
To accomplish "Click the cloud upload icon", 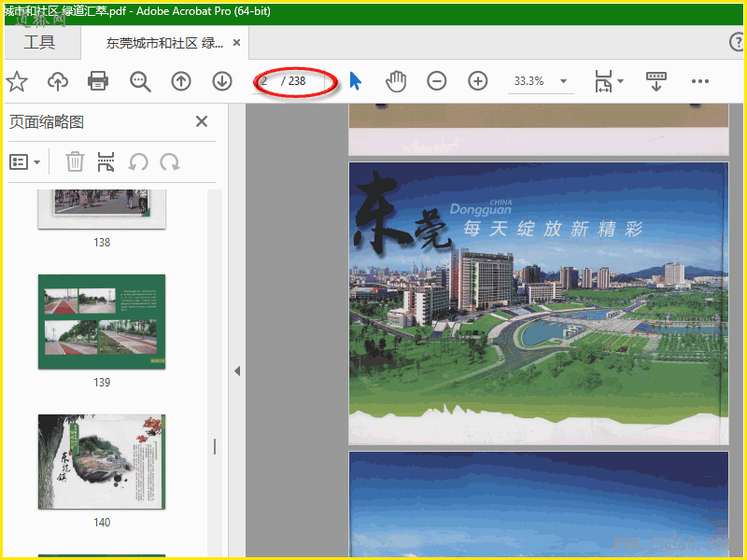I will [x=58, y=81].
